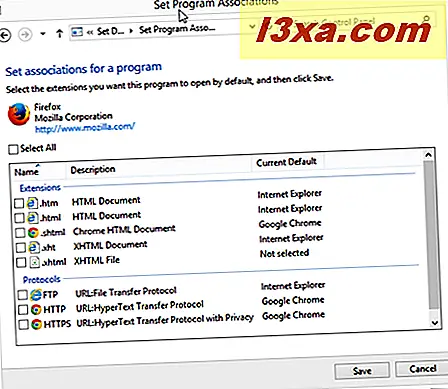Sort by the Current Default column header
The width and height of the screenshot is (448, 389).
click(286, 162)
